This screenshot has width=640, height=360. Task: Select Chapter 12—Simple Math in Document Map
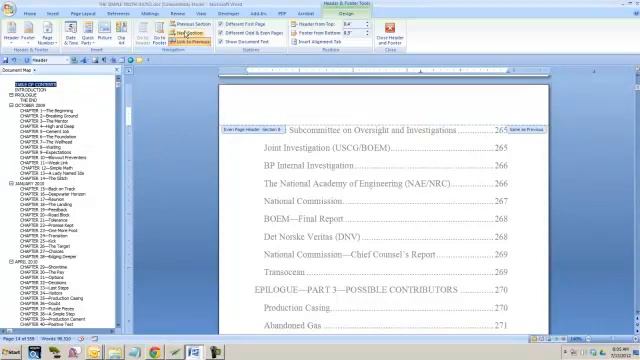[47, 168]
